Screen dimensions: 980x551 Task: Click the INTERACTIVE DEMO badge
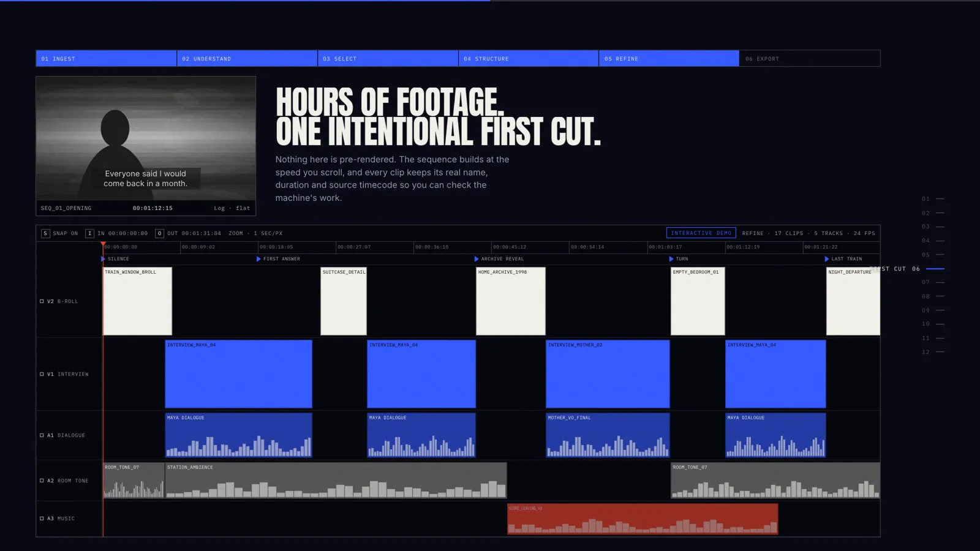pos(701,233)
